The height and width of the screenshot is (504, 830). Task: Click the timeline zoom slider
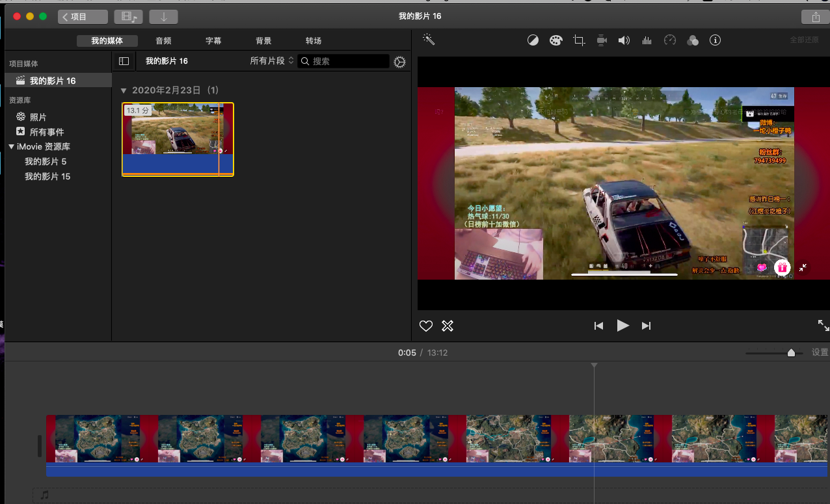pos(790,352)
